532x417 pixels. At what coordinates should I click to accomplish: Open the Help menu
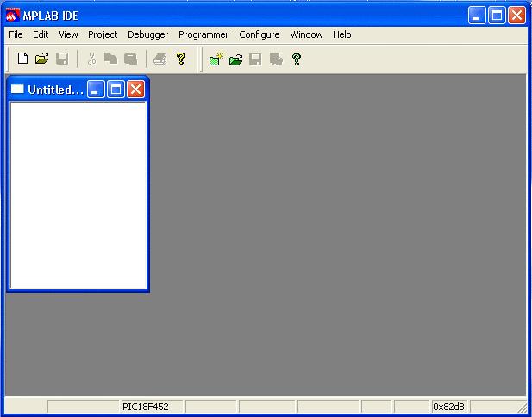tap(341, 34)
